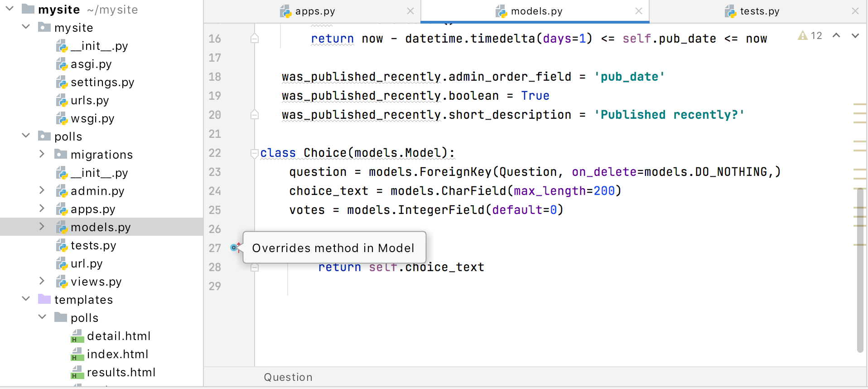868x389 pixels.
Task: Close the models.py tab
Action: [638, 11]
